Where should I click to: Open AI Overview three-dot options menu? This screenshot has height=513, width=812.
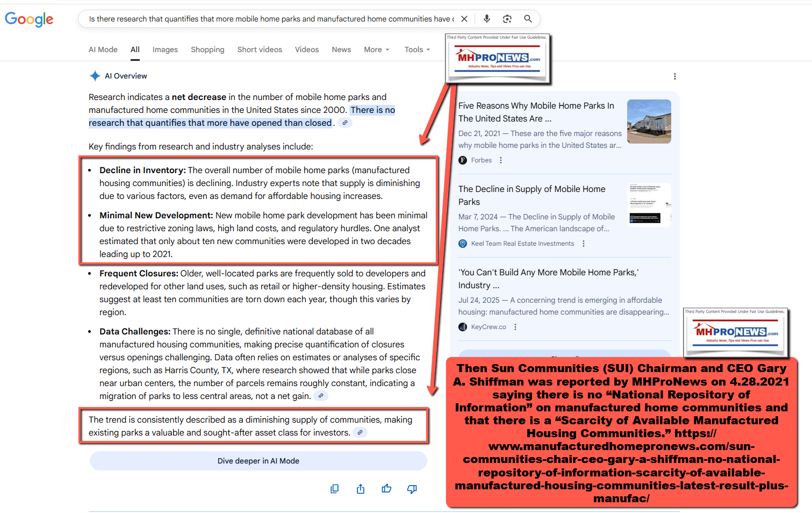click(674, 76)
